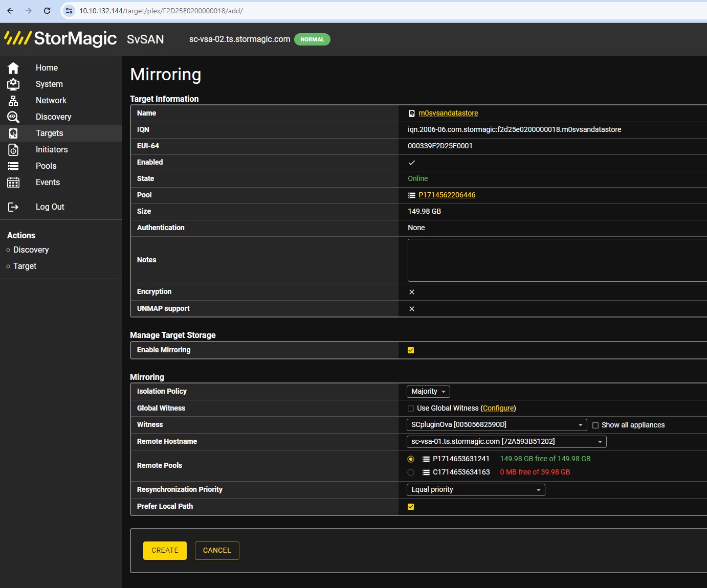Click disk icon beside m0svsandatastore name
Screen dimensions: 707x588
(x=412, y=114)
